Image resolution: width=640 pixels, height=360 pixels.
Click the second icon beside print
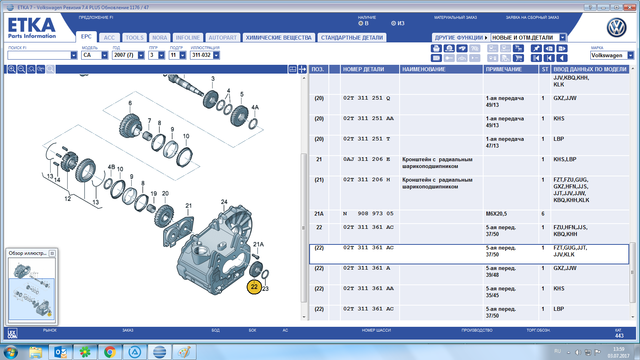[x=449, y=49]
